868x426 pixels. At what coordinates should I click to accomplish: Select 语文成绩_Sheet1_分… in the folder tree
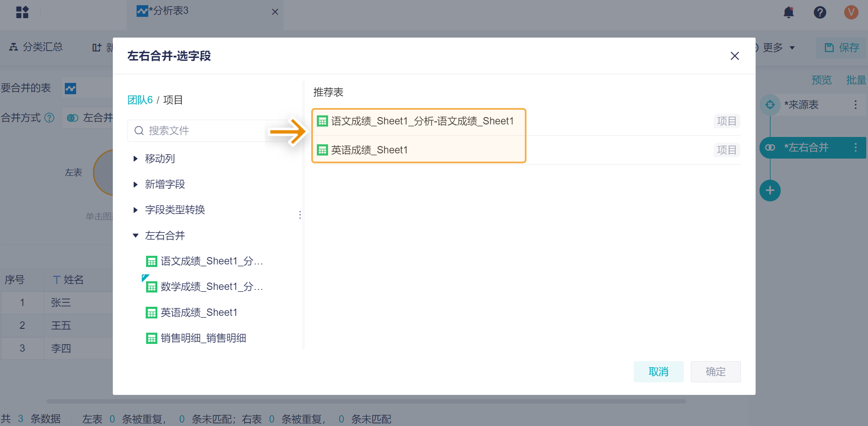point(205,261)
